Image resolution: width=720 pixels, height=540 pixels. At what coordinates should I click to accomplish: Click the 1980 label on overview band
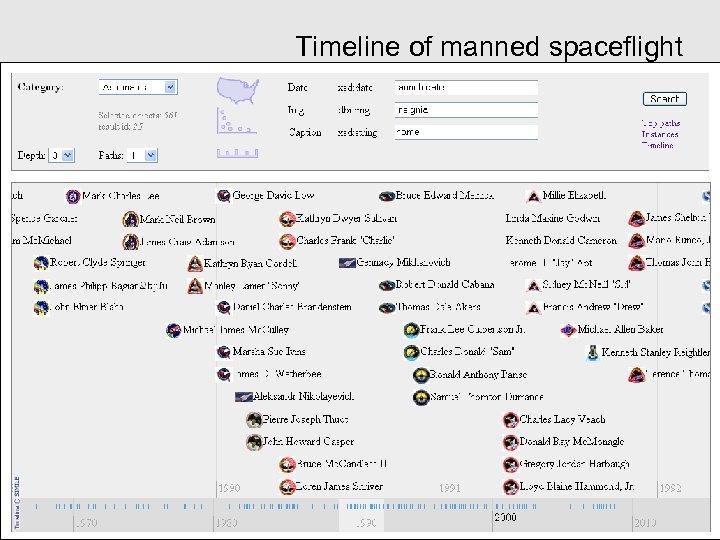(226, 523)
